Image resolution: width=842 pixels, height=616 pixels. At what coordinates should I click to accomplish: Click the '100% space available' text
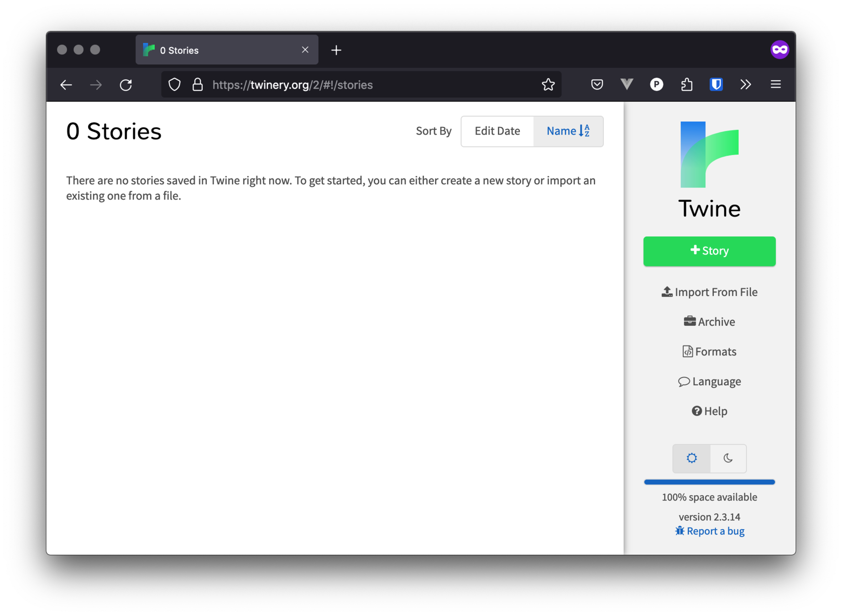pos(709,497)
